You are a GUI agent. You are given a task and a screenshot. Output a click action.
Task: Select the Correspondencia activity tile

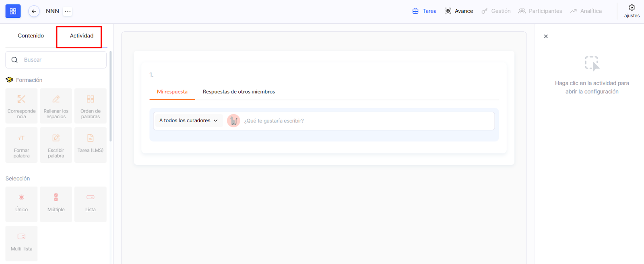point(21,106)
